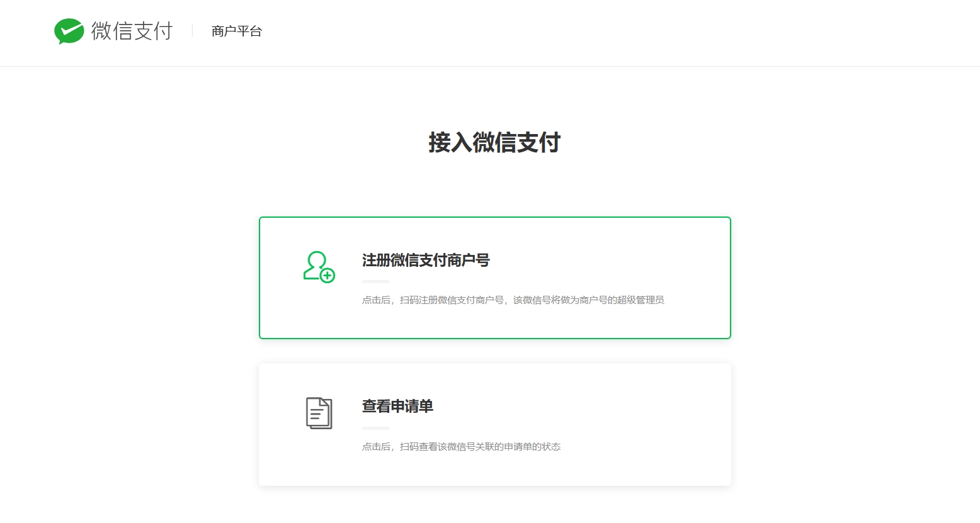Screen dimensions: 980x523
Task: Click the green WeChat Pay logo icon
Action: (69, 31)
